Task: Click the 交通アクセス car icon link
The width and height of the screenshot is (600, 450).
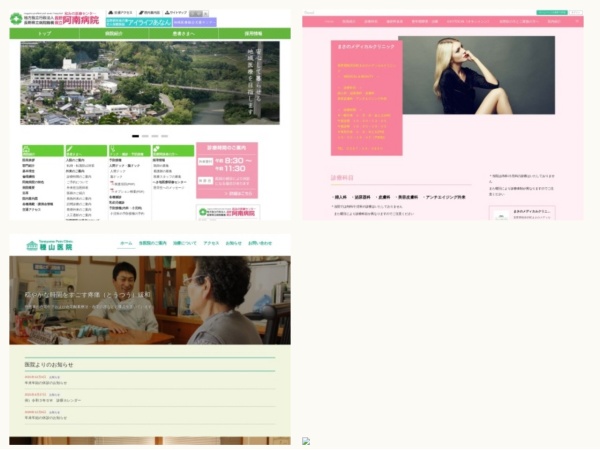Action: 117,12
